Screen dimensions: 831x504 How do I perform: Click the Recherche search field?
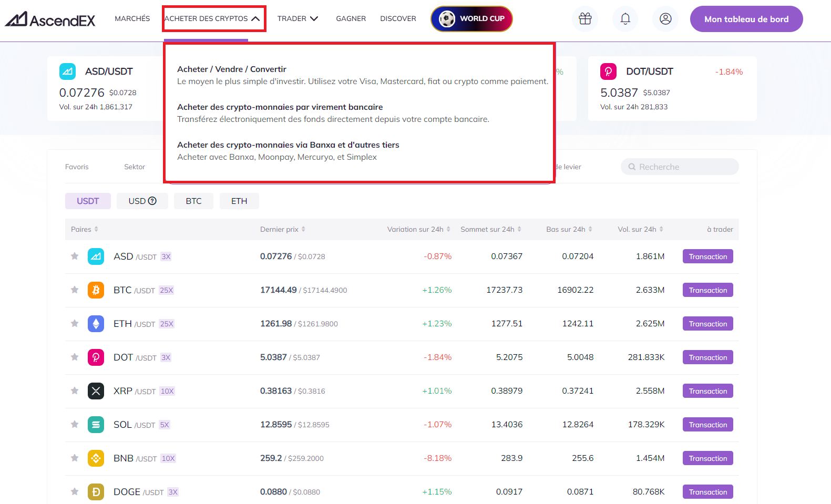pyautogui.click(x=680, y=167)
